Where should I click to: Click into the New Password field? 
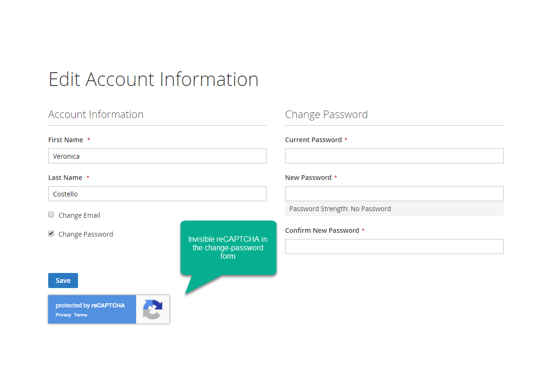394,194
